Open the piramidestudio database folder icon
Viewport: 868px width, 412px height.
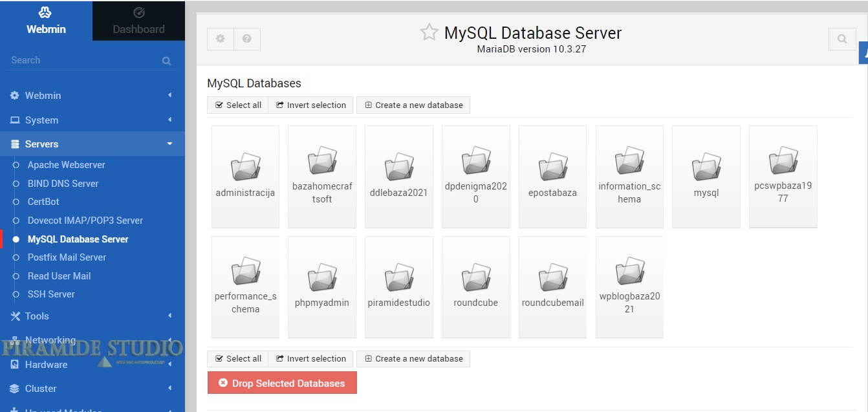click(x=399, y=277)
